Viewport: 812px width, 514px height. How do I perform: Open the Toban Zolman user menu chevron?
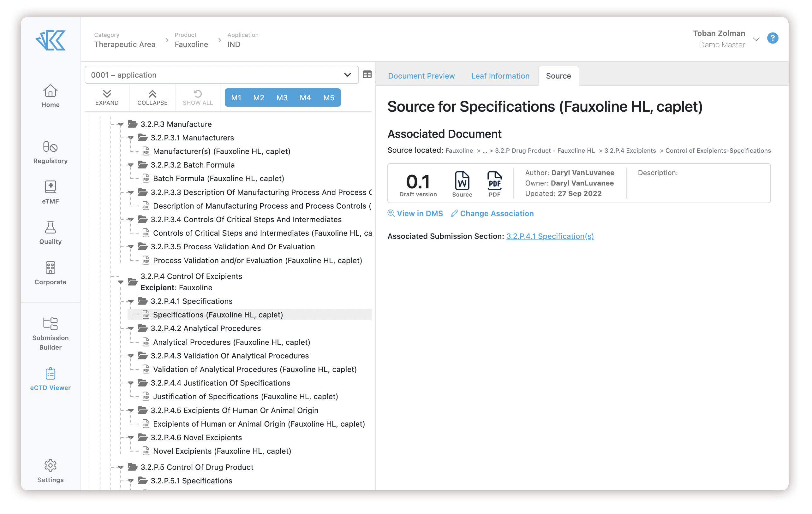pos(756,39)
